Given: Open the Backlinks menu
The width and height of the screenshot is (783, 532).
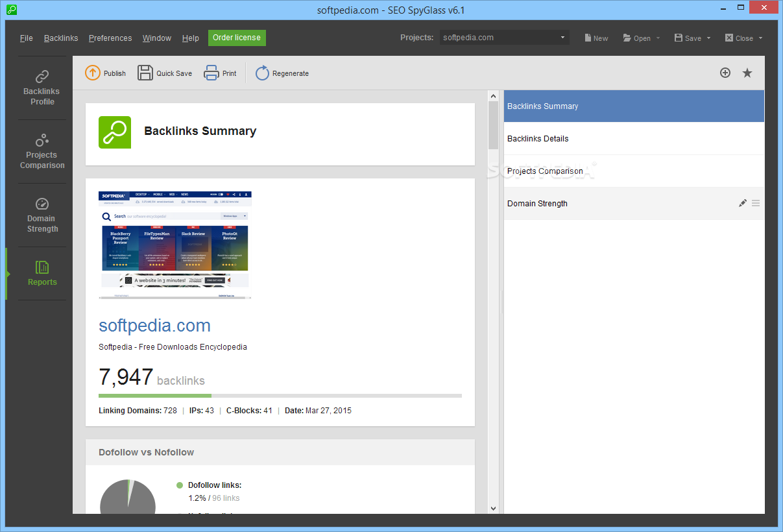Looking at the screenshot, I should tap(61, 38).
